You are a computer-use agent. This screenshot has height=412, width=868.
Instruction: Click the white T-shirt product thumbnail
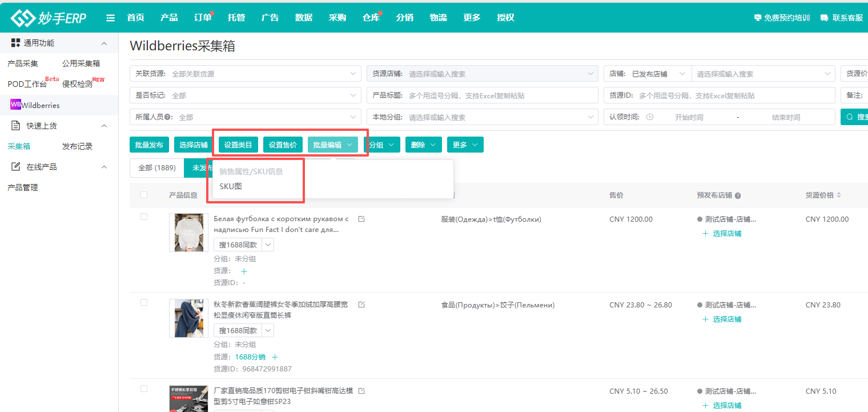point(188,233)
